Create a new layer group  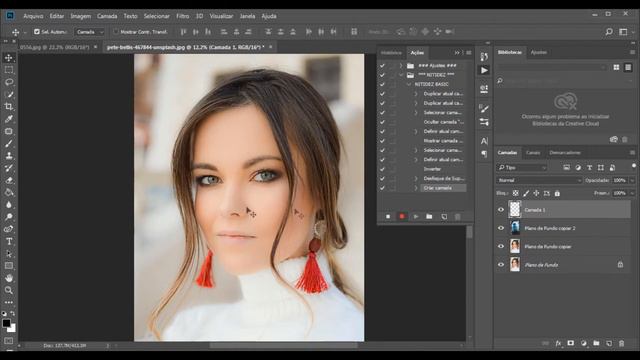point(596,343)
